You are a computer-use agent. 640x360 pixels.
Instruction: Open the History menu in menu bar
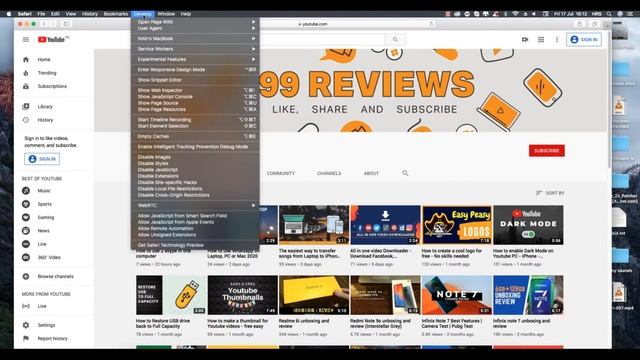click(x=90, y=13)
